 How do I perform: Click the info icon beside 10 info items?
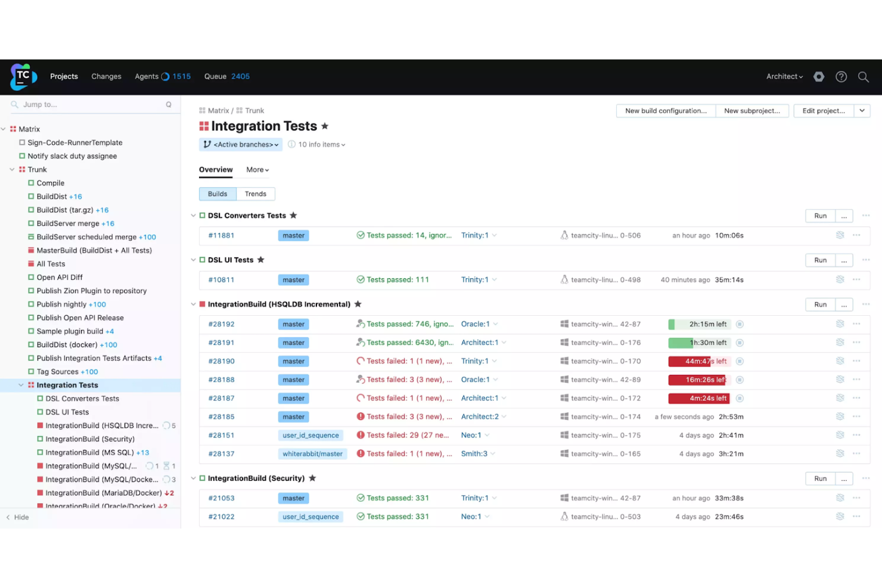pos(291,144)
